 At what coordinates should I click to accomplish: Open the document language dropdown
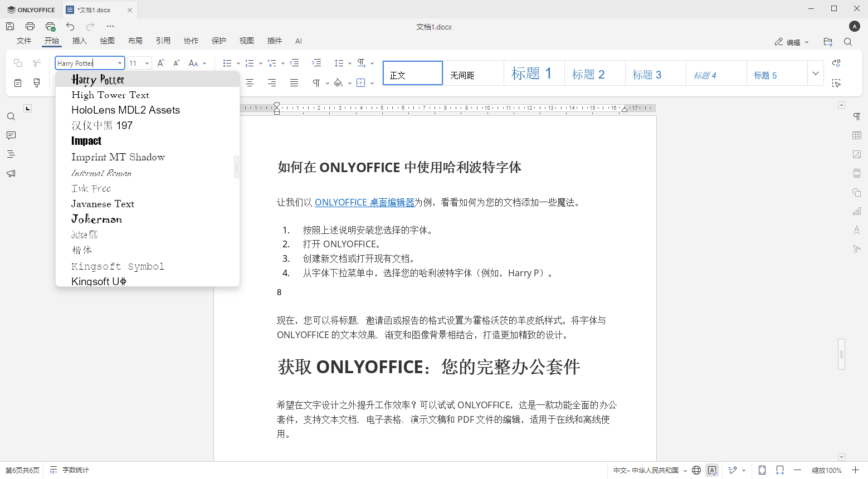pyautogui.click(x=649, y=470)
